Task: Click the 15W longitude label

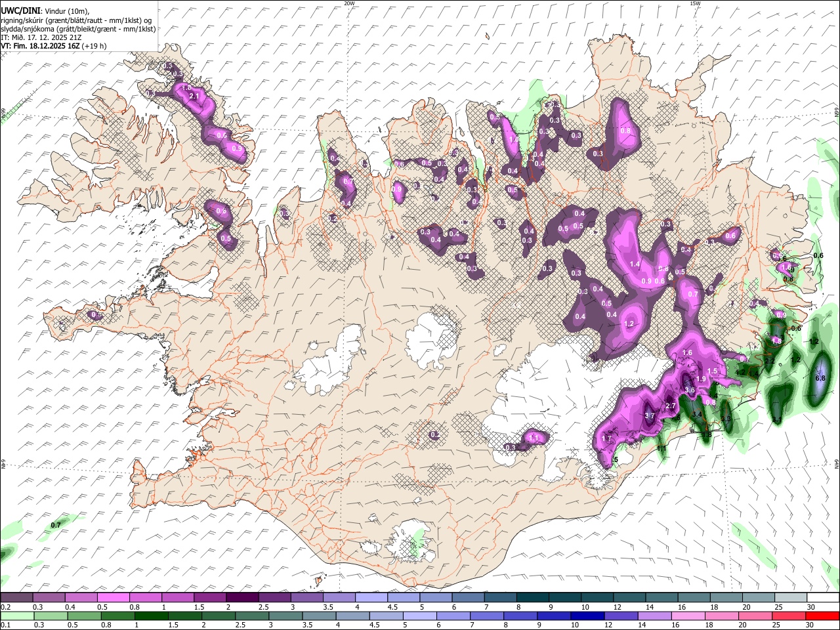Action: coord(695,3)
